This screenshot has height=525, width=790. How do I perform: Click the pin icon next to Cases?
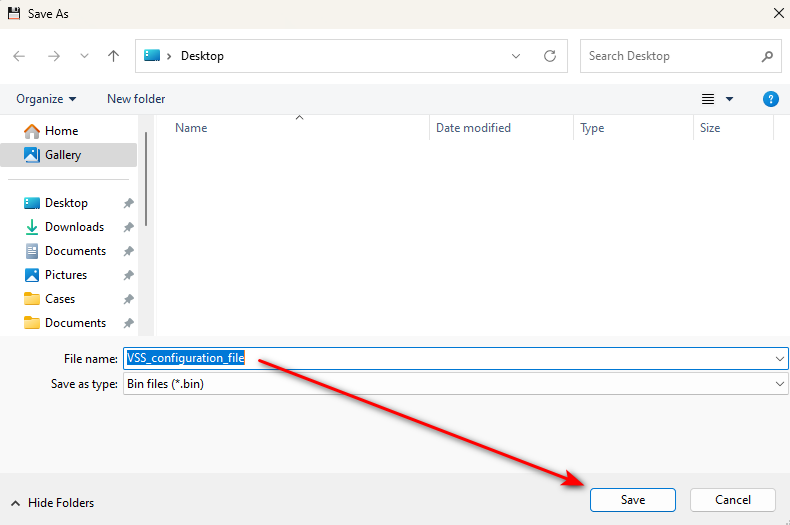[x=128, y=299]
